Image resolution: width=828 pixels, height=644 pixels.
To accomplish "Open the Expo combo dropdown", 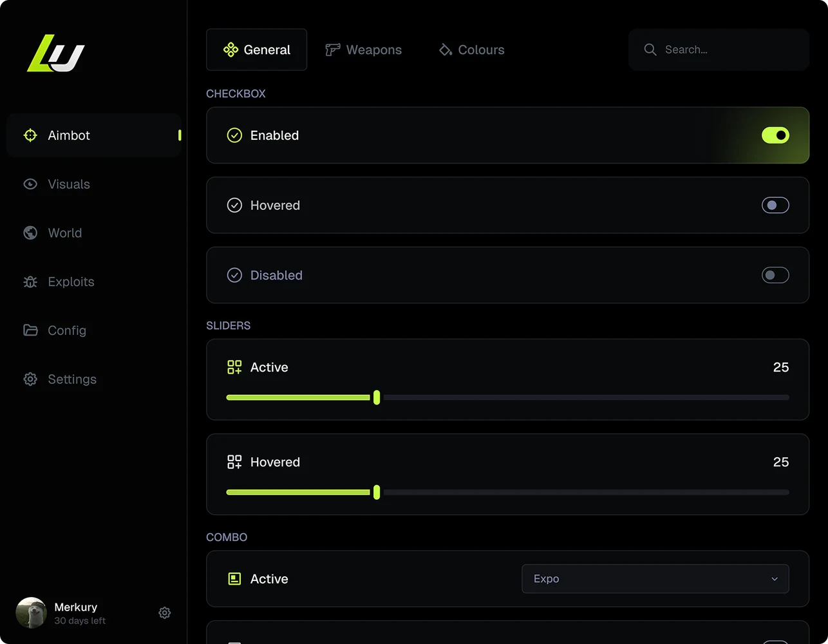I will click(x=655, y=579).
